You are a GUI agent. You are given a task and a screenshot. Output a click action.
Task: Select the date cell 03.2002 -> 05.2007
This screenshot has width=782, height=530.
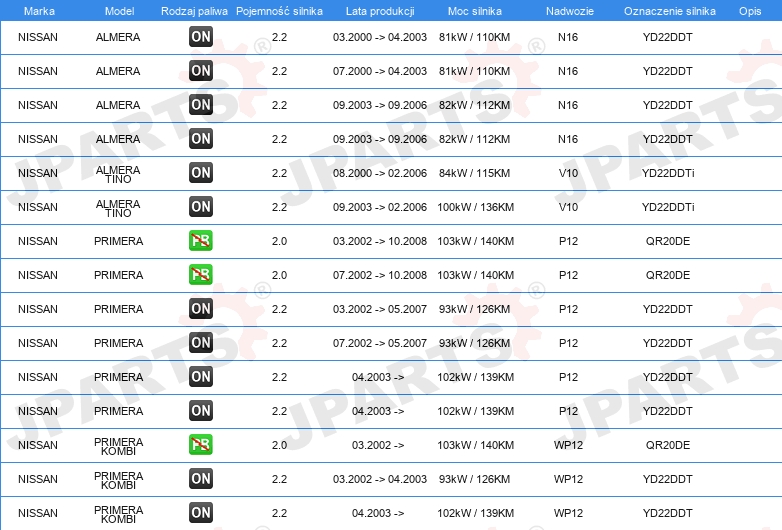click(x=380, y=309)
